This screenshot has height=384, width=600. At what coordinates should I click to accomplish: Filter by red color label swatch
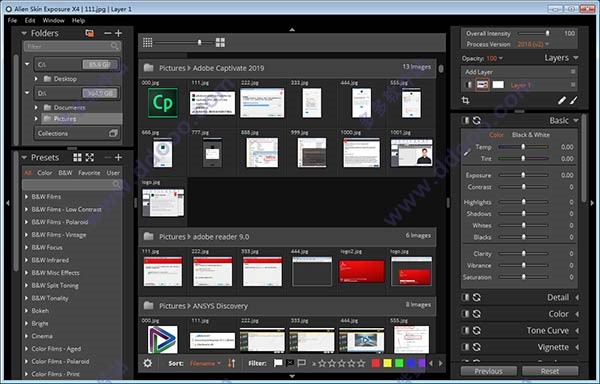pos(376,363)
